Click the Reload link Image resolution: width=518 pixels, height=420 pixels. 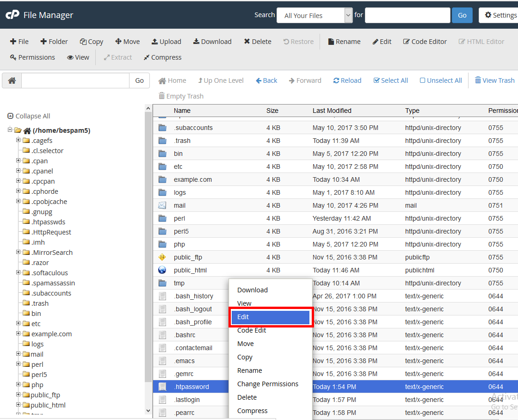tap(347, 80)
